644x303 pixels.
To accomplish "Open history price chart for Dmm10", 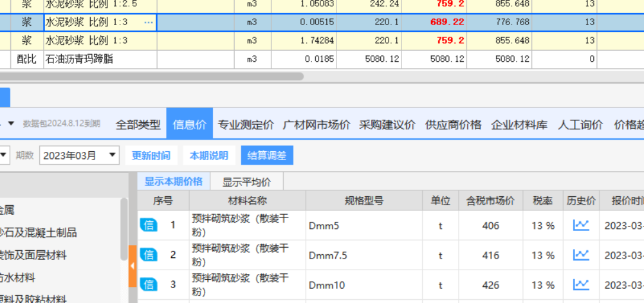I will tap(581, 284).
